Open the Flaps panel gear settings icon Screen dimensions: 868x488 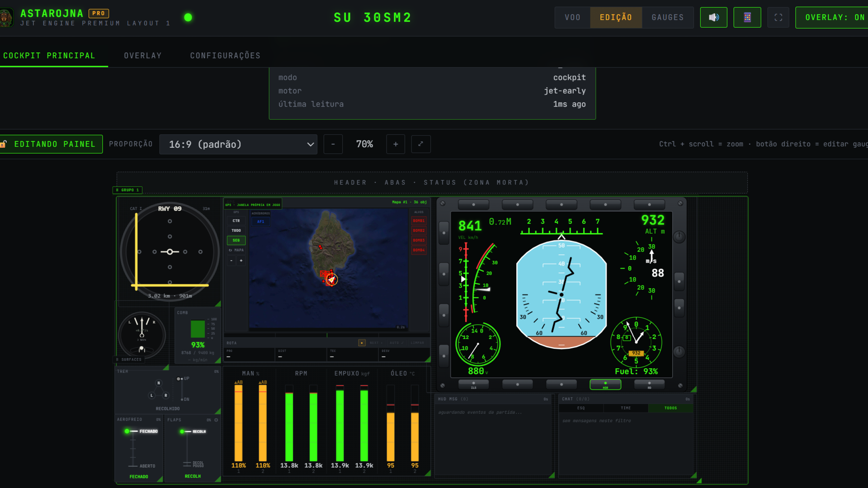pyautogui.click(x=216, y=420)
